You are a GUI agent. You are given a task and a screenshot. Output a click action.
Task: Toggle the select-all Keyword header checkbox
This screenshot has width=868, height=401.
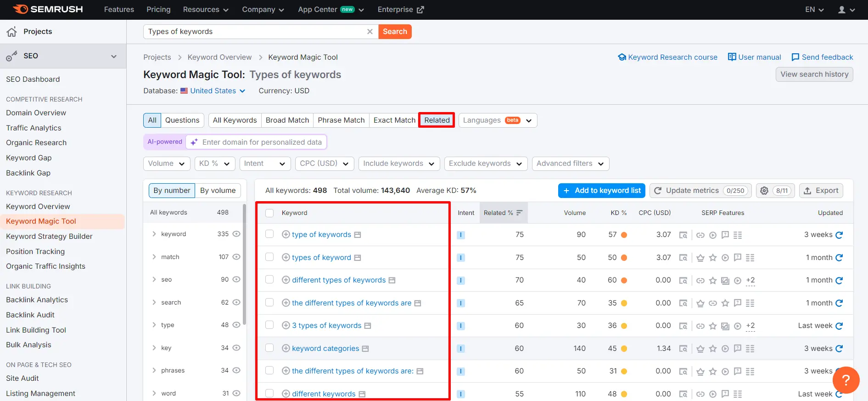tap(269, 213)
